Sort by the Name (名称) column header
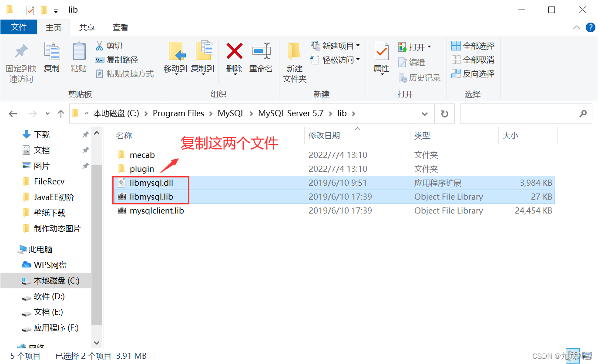Viewport: 598px width, 364px height. [124, 136]
